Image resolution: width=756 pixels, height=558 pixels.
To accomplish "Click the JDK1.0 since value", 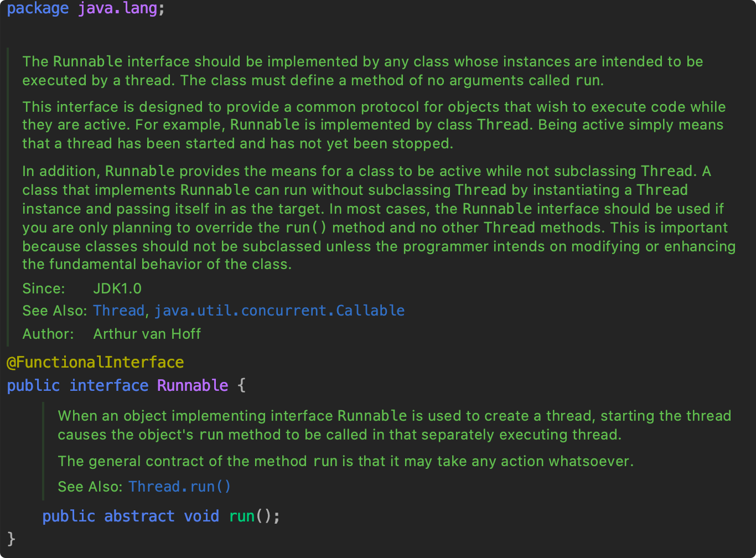I will [117, 288].
